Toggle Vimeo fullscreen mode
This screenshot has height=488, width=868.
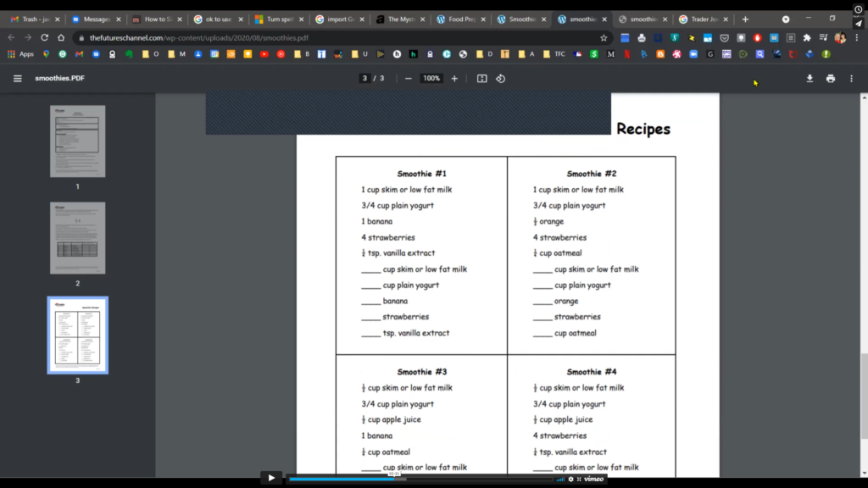tap(579, 479)
